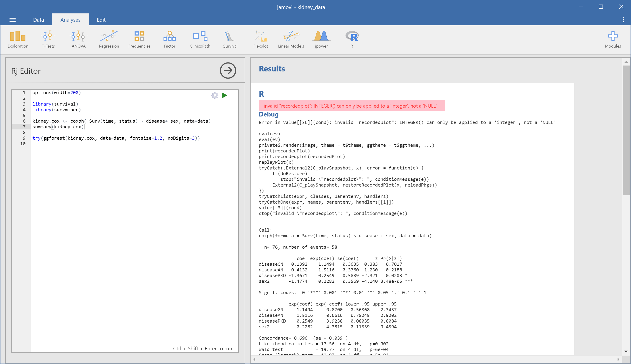Image resolution: width=631 pixels, height=364 pixels.
Task: Run the R code with green play button
Action: (225, 95)
